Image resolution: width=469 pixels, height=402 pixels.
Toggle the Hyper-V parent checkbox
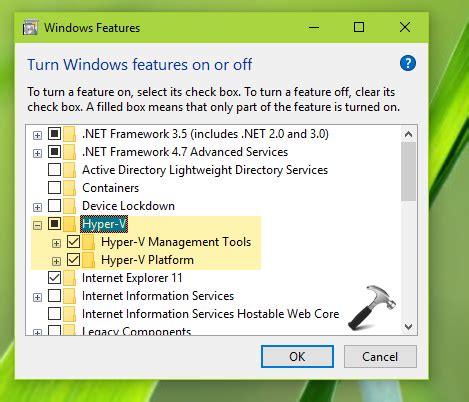(54, 224)
